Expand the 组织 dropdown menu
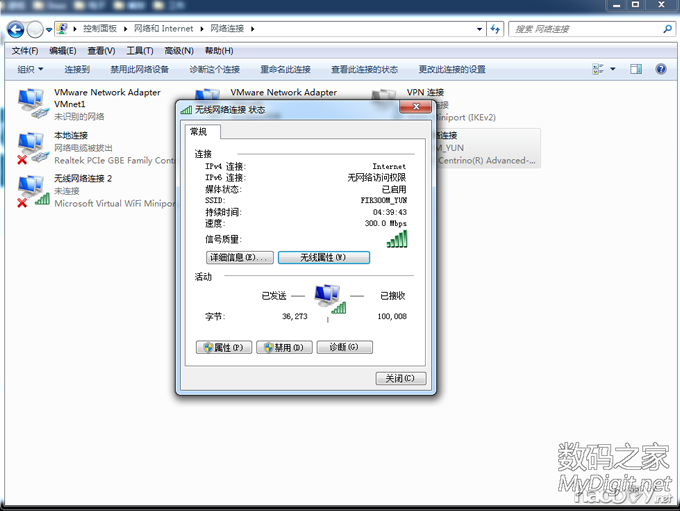This screenshot has width=680, height=511. (x=30, y=70)
